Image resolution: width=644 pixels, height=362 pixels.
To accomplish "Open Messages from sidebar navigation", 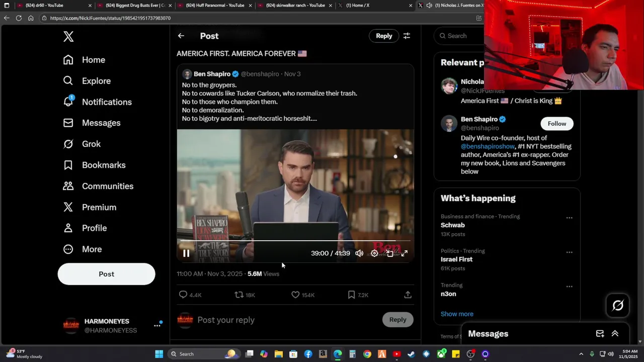I will pos(92,123).
